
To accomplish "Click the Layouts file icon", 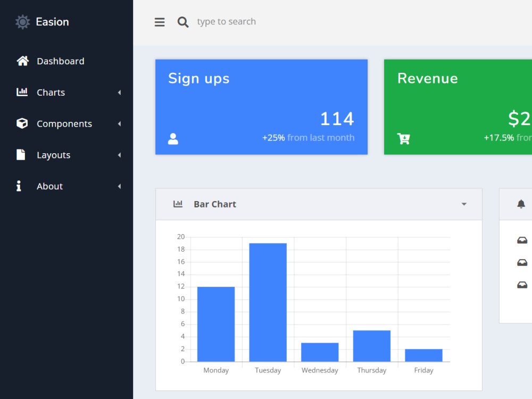I will click(x=21, y=154).
